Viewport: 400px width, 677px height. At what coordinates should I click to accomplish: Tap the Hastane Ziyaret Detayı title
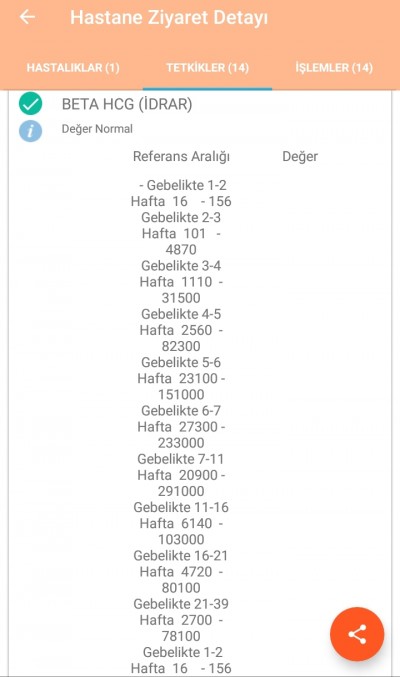click(x=169, y=18)
